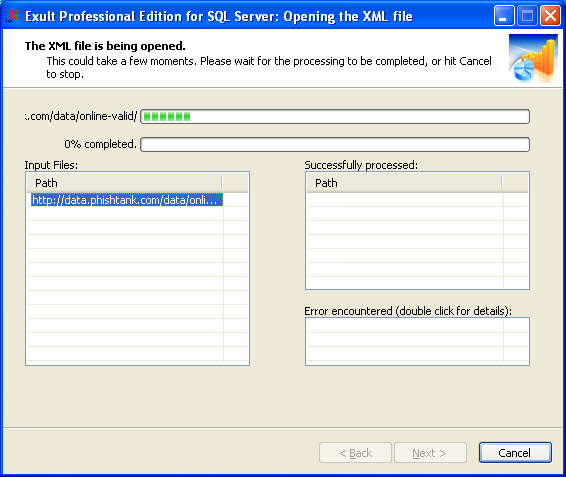Click the chart graphic in the header
Image resolution: width=566 pixels, height=477 pixels.
click(533, 58)
